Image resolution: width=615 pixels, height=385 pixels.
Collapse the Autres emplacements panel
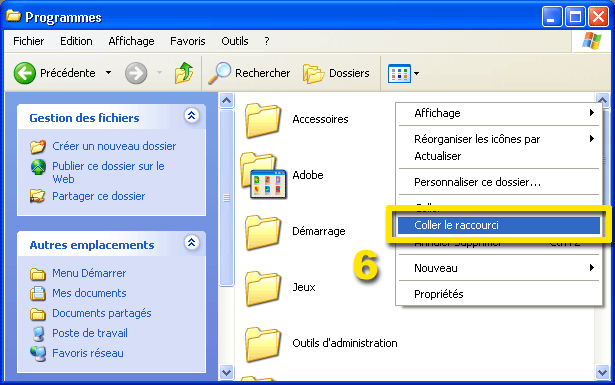coord(191,243)
